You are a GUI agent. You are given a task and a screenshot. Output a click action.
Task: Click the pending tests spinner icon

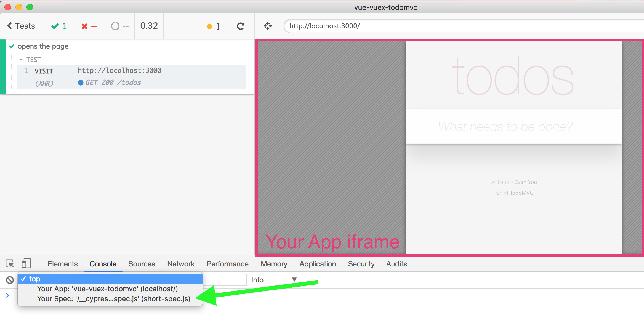click(x=115, y=26)
